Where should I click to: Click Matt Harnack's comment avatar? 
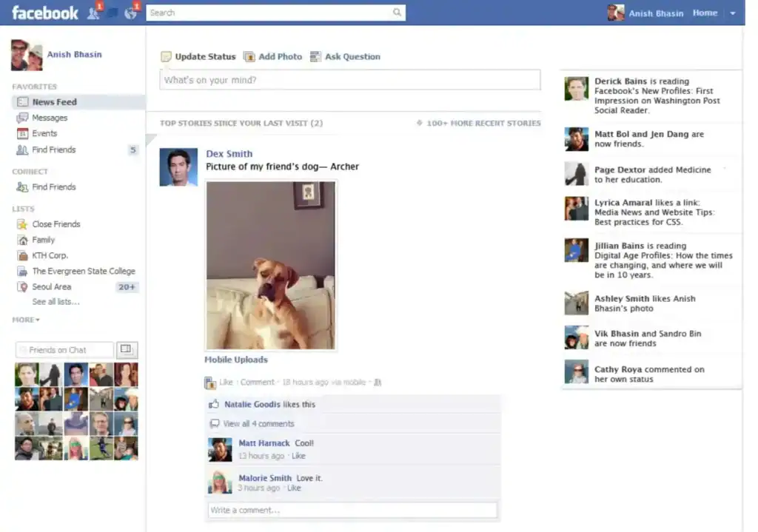(220, 450)
